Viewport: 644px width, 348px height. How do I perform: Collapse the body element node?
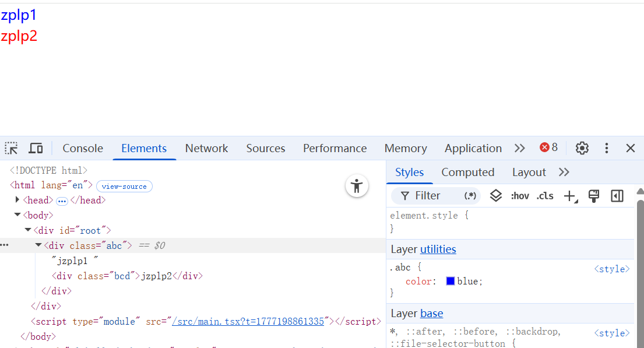tap(17, 215)
